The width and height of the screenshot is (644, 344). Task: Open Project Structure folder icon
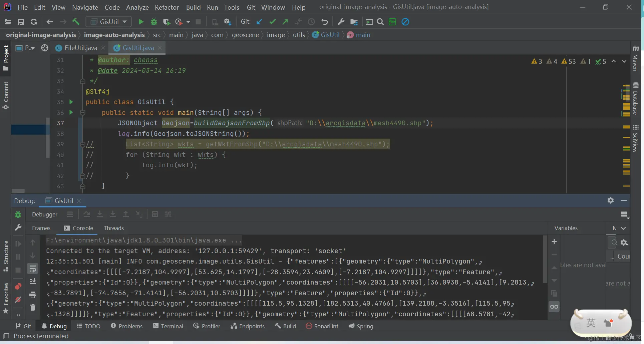(x=354, y=22)
